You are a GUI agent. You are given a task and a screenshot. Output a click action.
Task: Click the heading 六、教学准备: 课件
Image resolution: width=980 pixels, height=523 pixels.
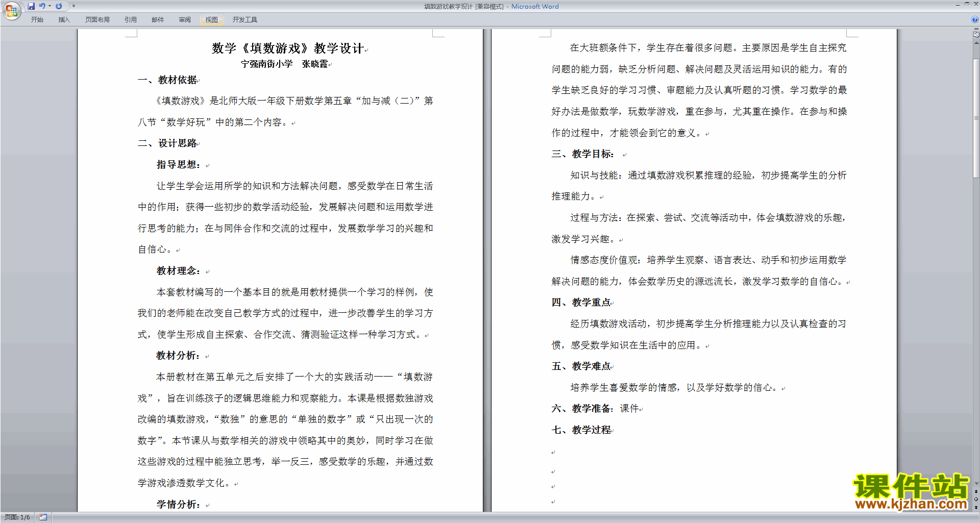[x=596, y=409]
